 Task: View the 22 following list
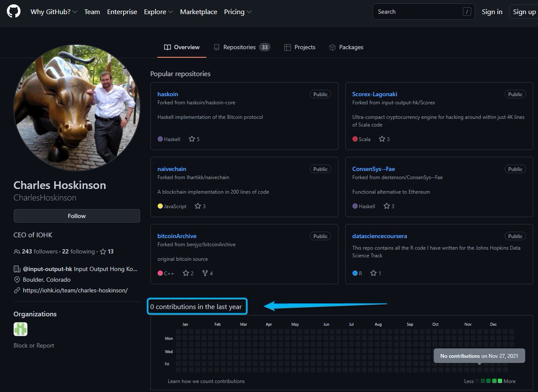(x=78, y=252)
